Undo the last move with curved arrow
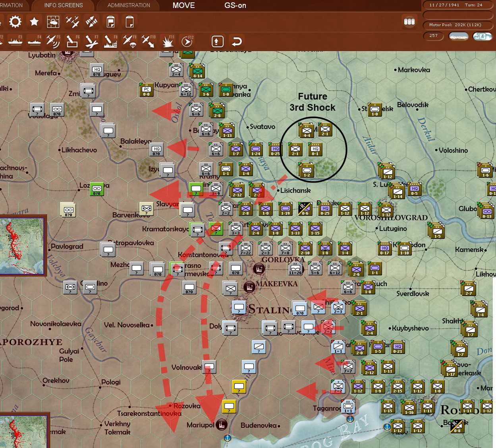Viewport: 496px width, 448px height. pos(237,41)
